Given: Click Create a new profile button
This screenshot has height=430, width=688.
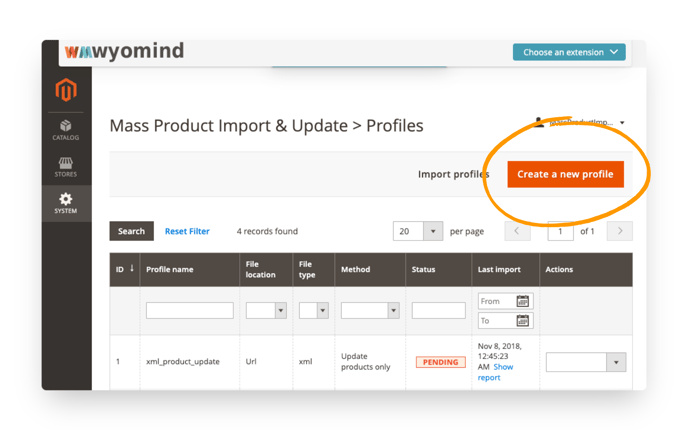Looking at the screenshot, I should pyautogui.click(x=565, y=174).
